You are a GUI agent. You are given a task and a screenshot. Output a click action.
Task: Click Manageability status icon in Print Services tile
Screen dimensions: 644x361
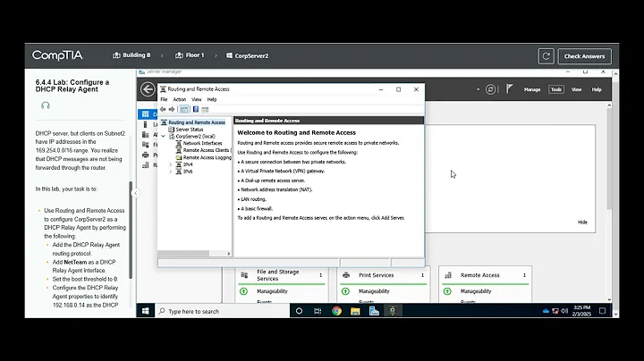point(345,290)
